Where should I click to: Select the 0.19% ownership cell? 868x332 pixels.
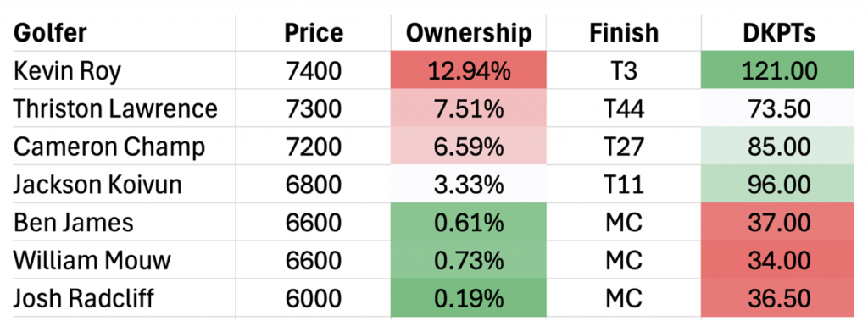(x=468, y=297)
